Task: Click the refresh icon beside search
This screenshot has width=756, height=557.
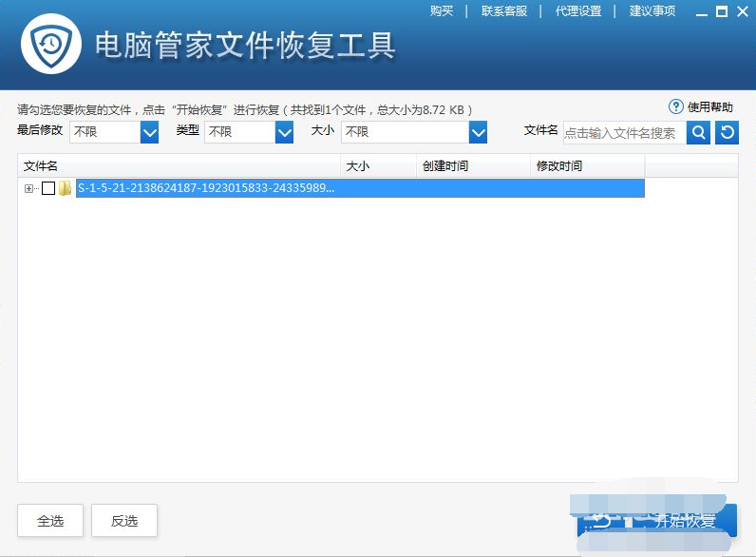Action: (x=727, y=133)
